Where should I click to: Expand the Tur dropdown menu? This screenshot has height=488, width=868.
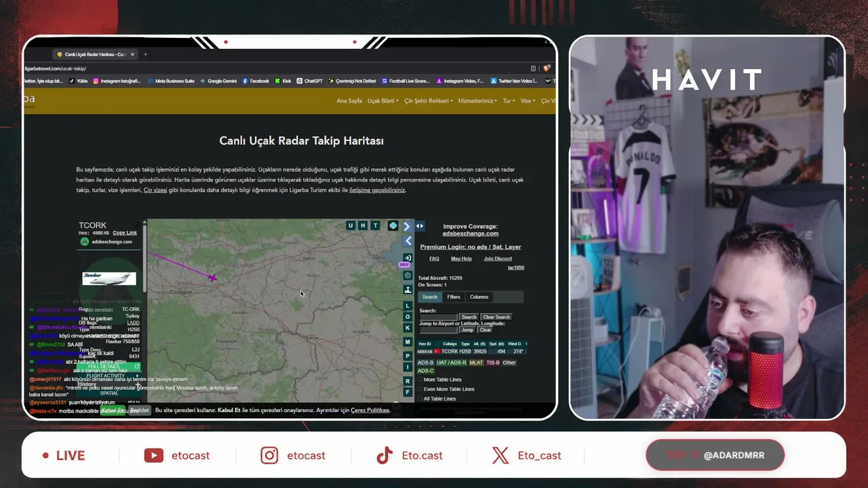(x=509, y=101)
